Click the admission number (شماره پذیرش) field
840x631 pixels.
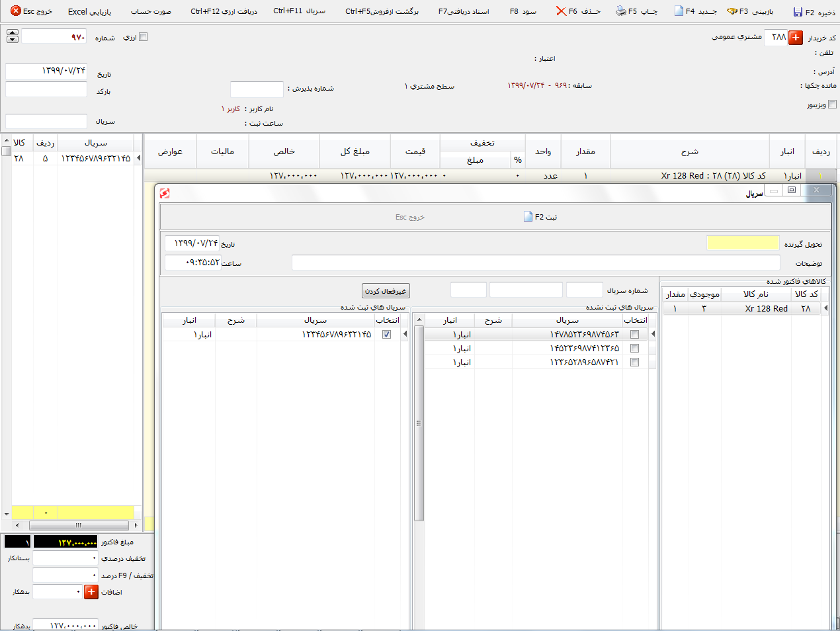coord(257,89)
